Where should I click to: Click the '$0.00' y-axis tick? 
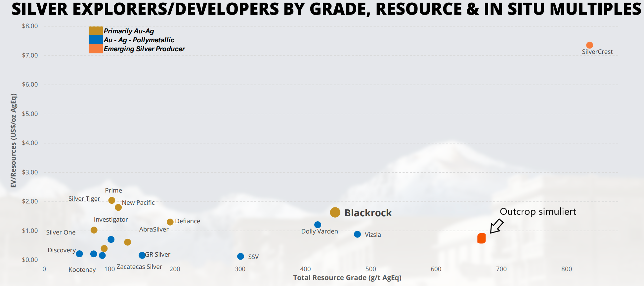[x=30, y=260]
